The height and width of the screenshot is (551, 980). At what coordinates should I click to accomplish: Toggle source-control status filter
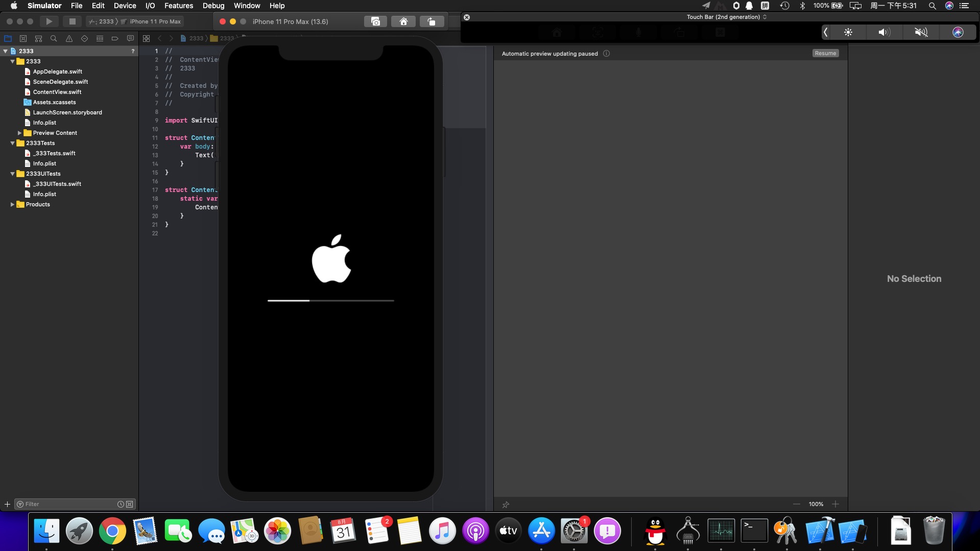[x=130, y=504]
